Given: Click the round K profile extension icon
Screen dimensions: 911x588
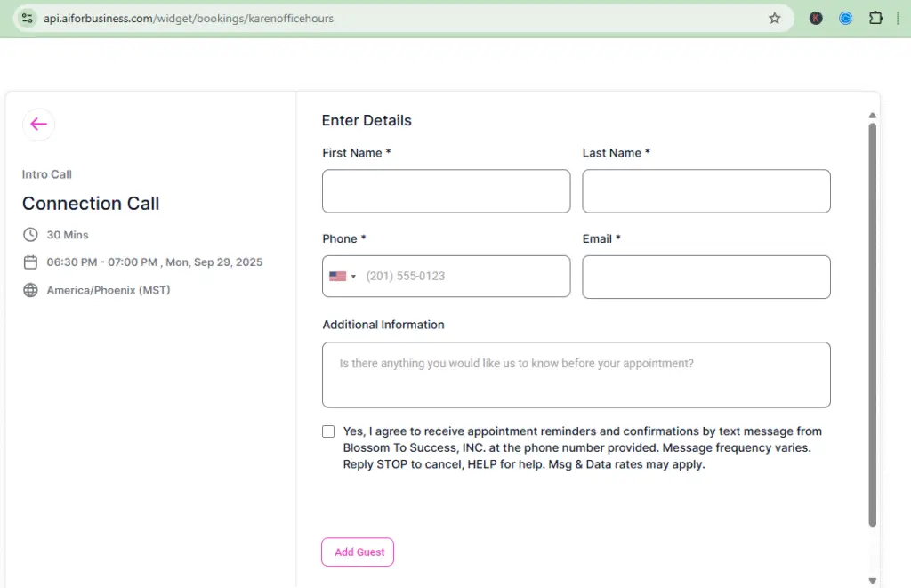Looking at the screenshot, I should [x=816, y=18].
